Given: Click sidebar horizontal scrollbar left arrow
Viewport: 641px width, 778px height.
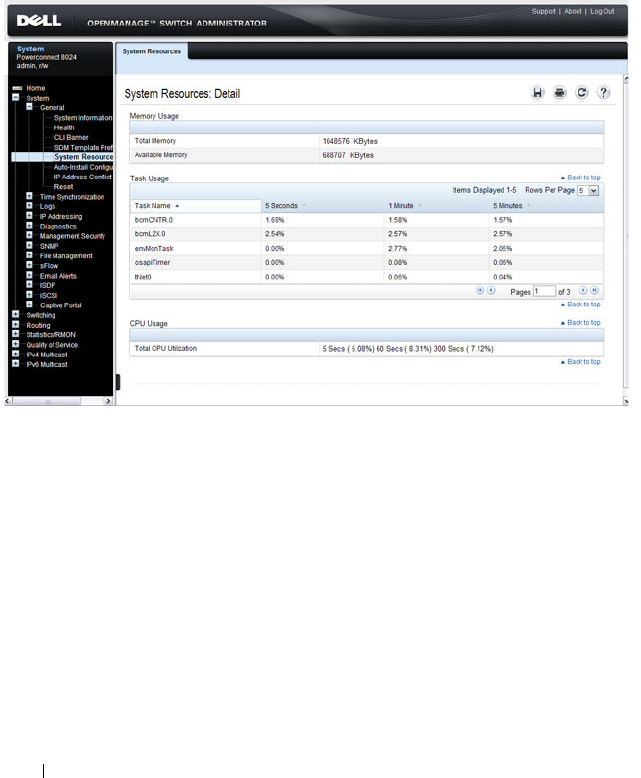Looking at the screenshot, I should (7, 401).
